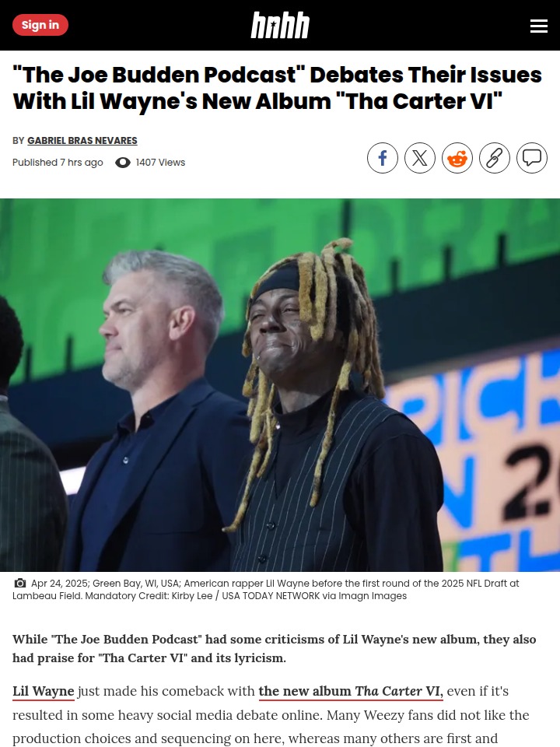560x747 pixels.
Task: Click the photo caption credit text
Action: pos(266,589)
